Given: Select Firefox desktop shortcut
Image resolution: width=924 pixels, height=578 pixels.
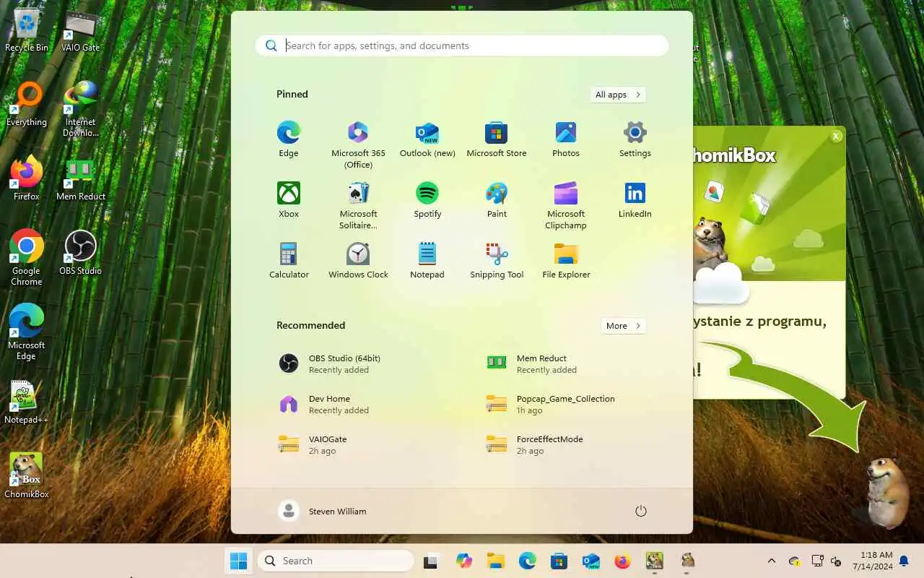Looking at the screenshot, I should 27,178.
